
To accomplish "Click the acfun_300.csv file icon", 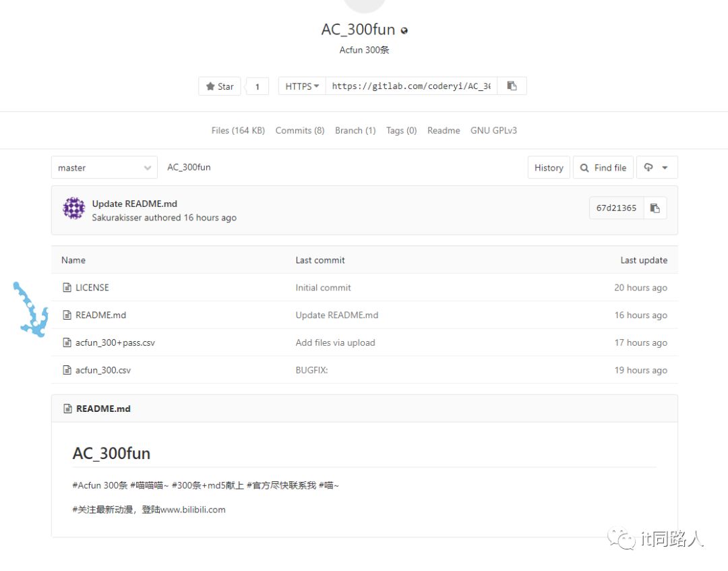I will pos(67,370).
